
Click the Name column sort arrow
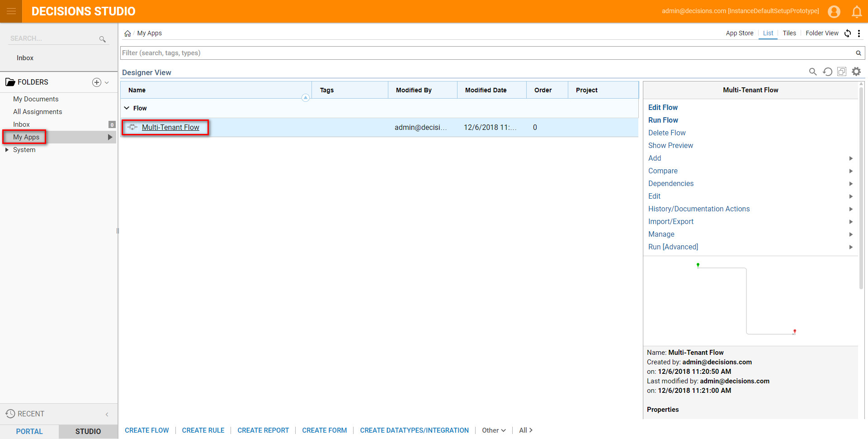tap(306, 98)
